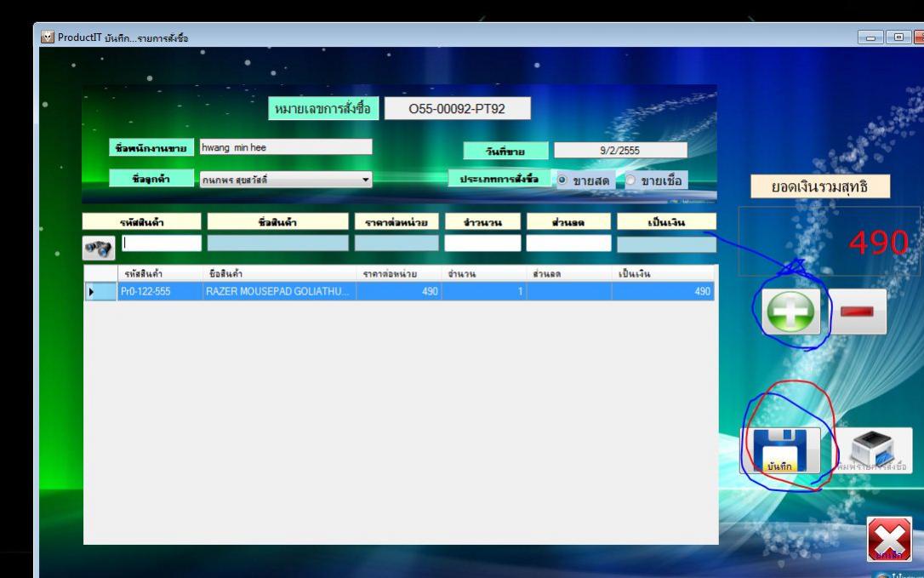Open the customer name dropdown
Screen dimensions: 924x578
click(x=366, y=180)
